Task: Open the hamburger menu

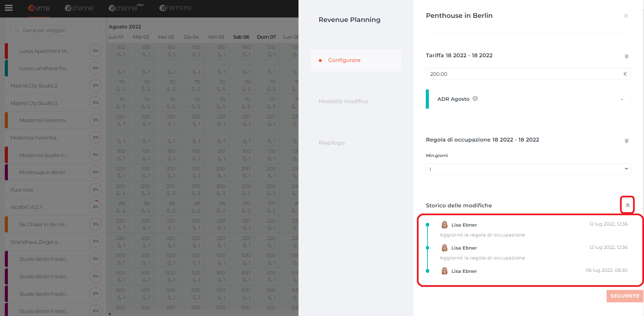Action: 9,8
